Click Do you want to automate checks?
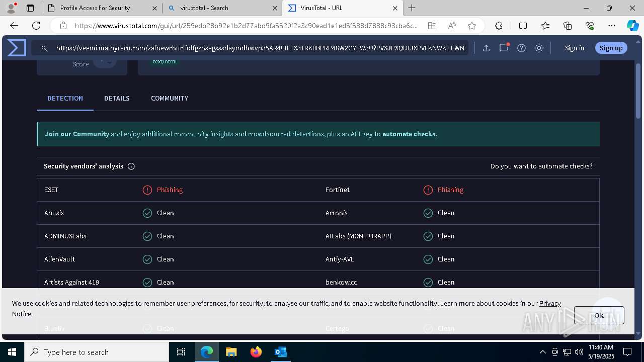644x362 pixels. point(541,166)
